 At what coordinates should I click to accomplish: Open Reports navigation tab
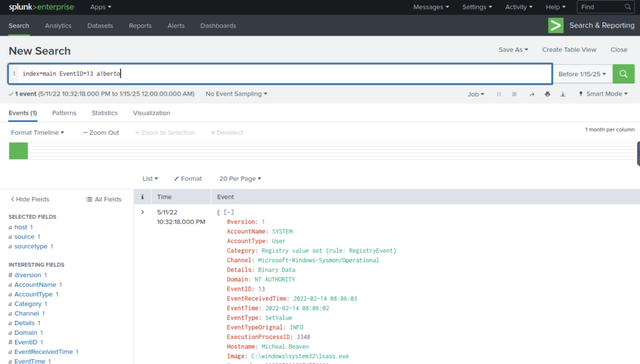[140, 26]
